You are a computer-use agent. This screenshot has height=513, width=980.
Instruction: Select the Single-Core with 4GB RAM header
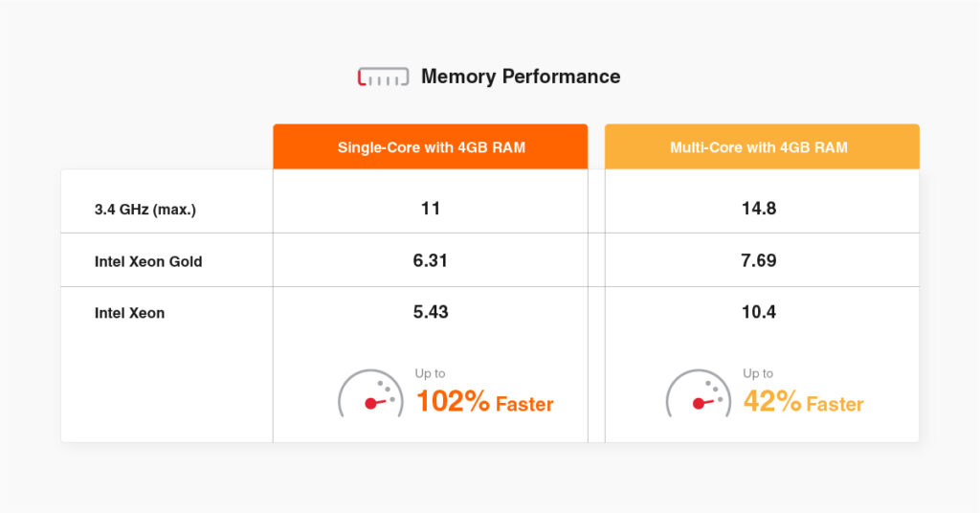pos(431,146)
